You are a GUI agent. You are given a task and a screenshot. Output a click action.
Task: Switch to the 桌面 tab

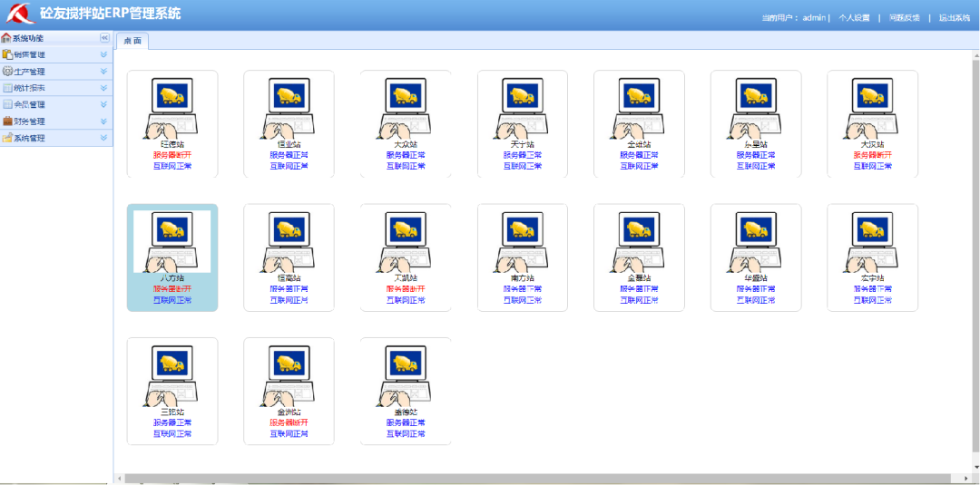132,41
